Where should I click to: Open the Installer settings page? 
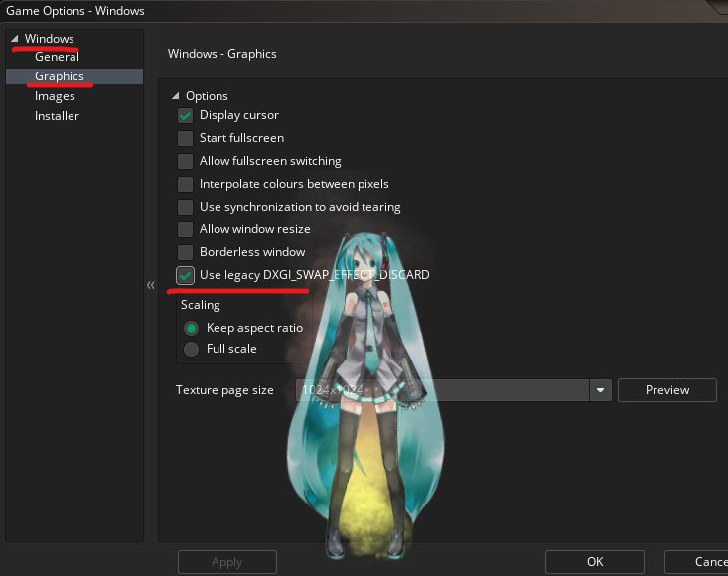point(57,116)
